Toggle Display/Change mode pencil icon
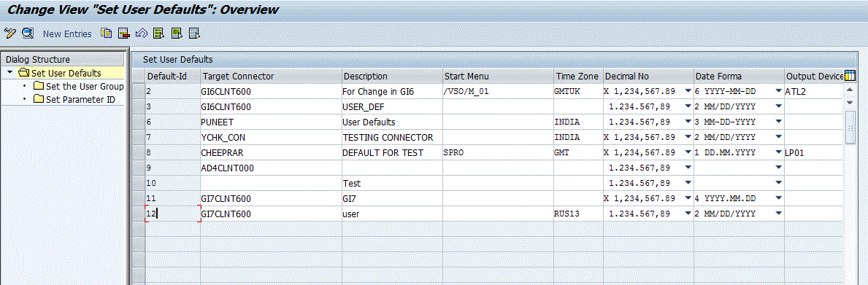868x285 pixels. click(x=9, y=33)
